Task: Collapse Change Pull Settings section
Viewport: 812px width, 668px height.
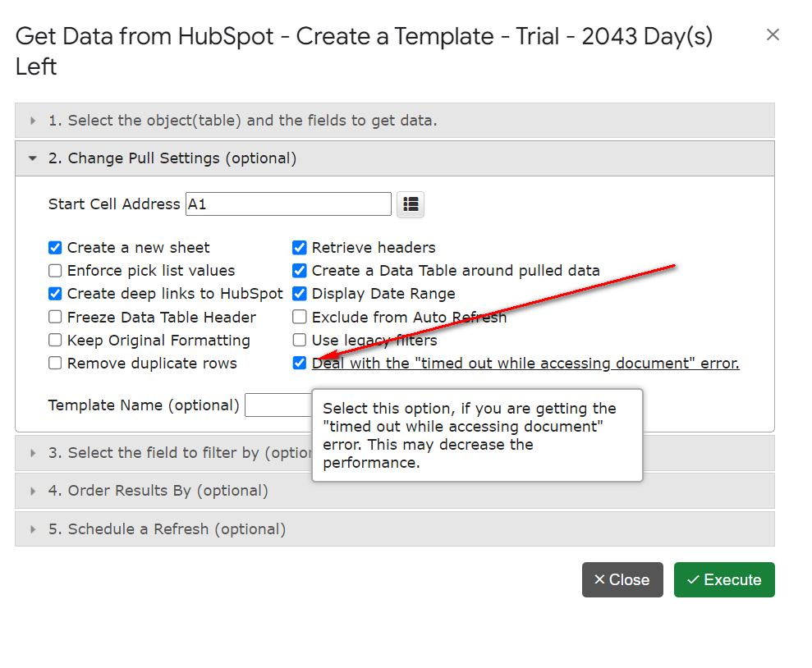Action: pyautogui.click(x=395, y=158)
